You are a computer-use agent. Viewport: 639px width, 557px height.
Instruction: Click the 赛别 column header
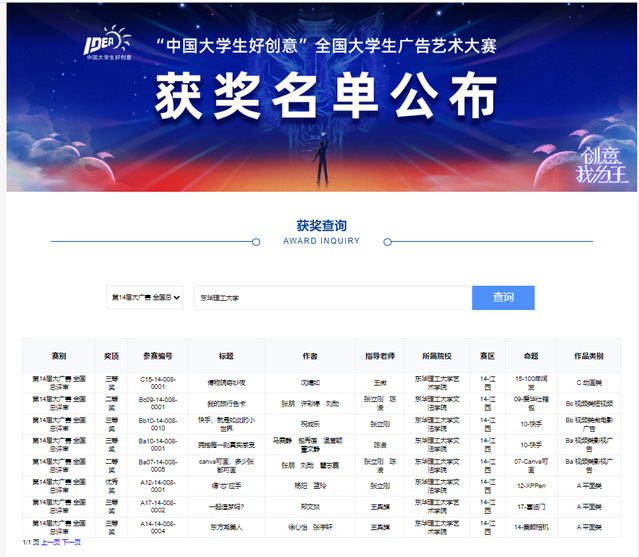(59, 356)
